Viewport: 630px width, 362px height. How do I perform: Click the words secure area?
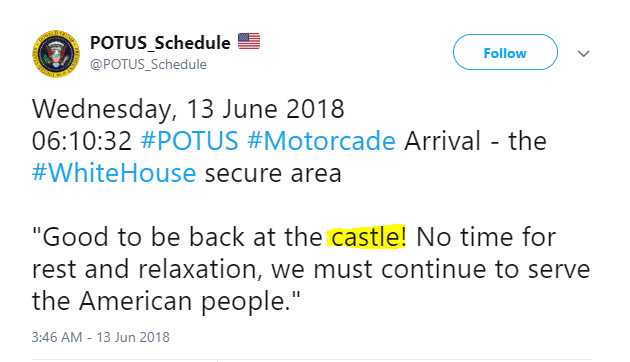[x=273, y=173]
